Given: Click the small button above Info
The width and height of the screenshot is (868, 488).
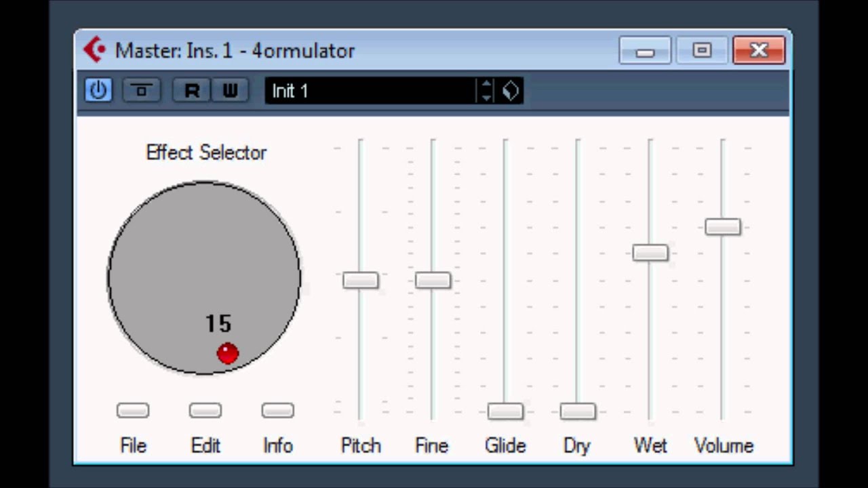Looking at the screenshot, I should click(278, 410).
